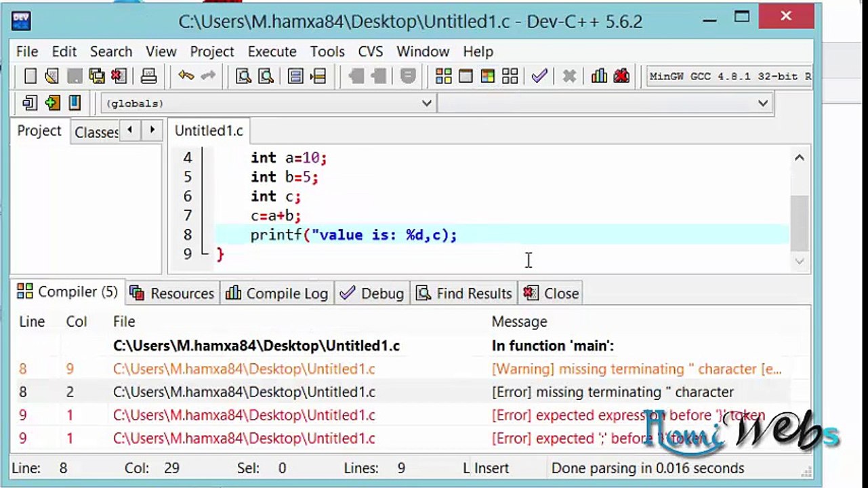This screenshot has width=868, height=488.
Task: Open the View menu
Action: [161, 52]
